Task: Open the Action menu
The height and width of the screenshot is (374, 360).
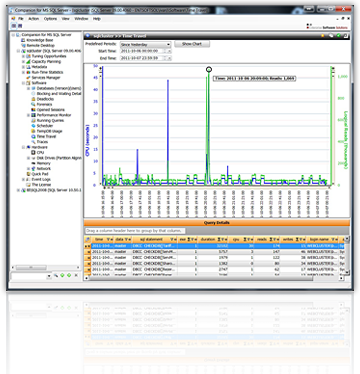Action: coord(33,19)
